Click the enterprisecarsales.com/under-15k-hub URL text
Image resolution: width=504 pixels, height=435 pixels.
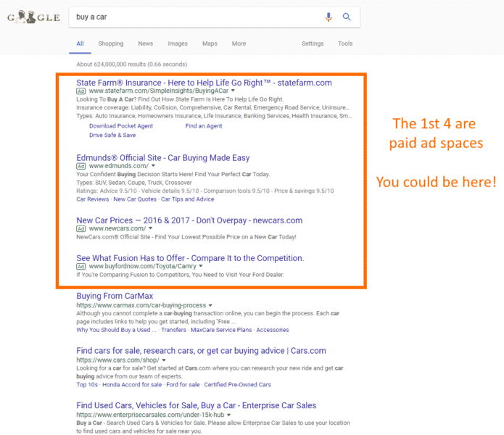pos(150,415)
